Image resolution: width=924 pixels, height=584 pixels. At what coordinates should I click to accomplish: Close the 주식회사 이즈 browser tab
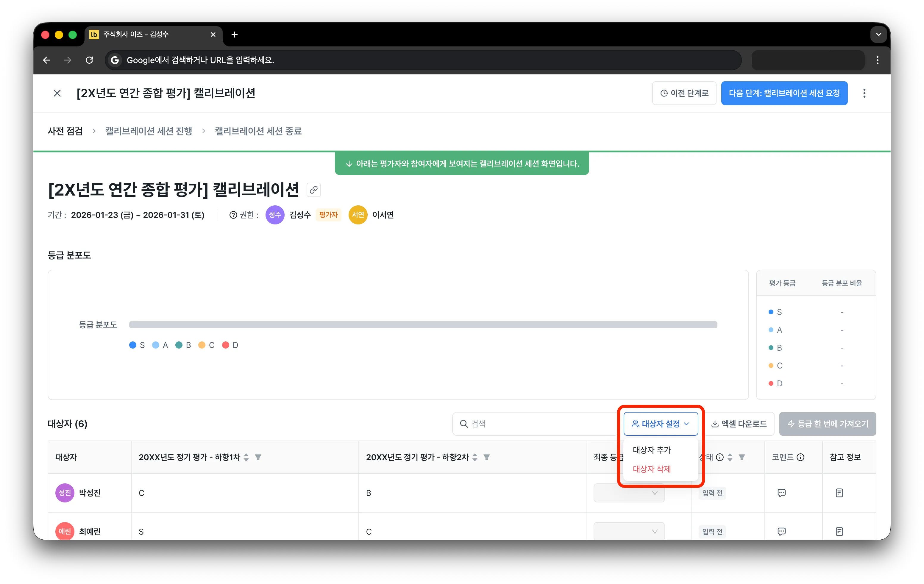pyautogui.click(x=213, y=35)
